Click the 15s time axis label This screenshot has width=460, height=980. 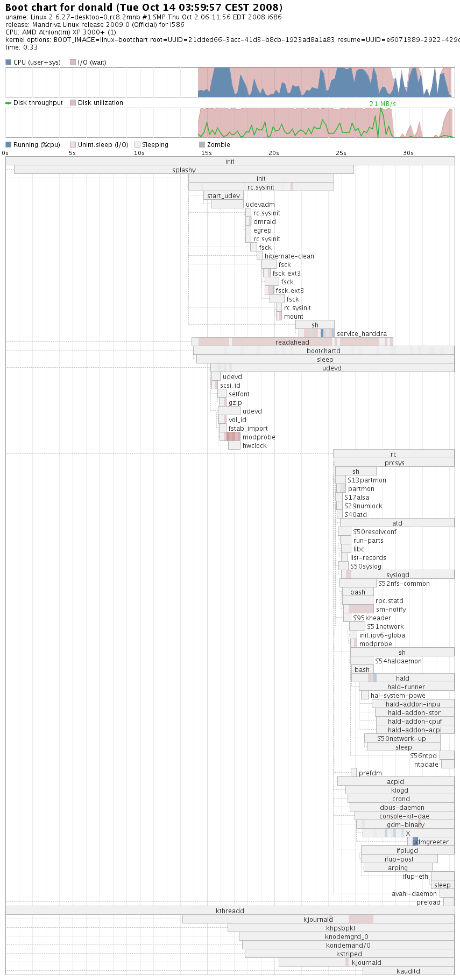click(207, 153)
